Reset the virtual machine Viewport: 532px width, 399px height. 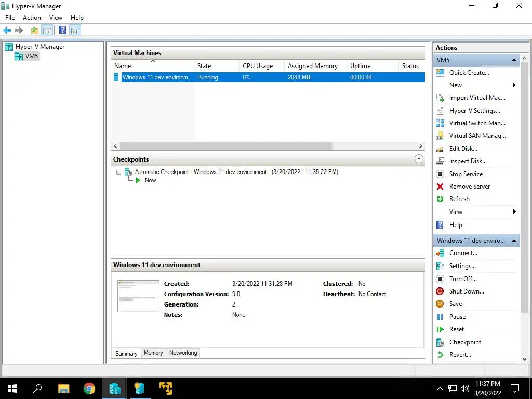[x=456, y=329]
